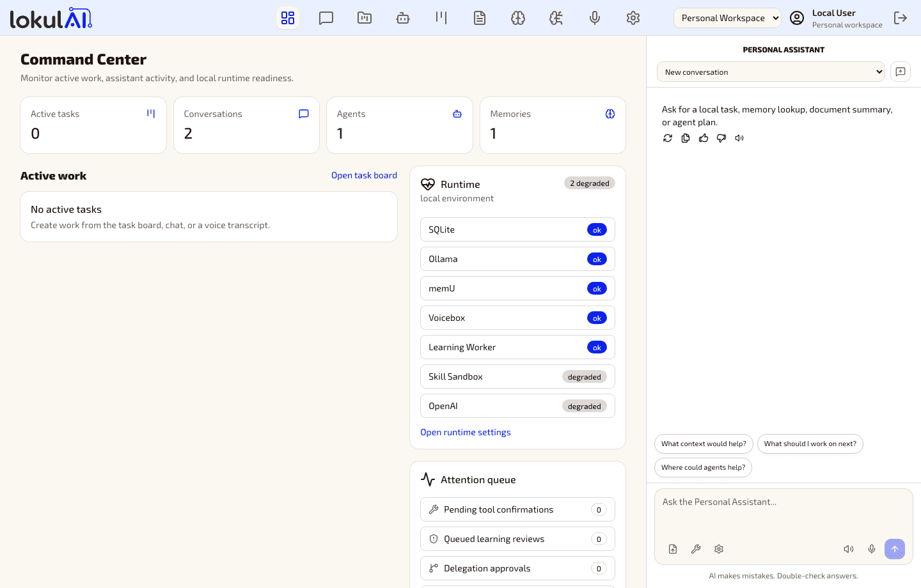Open the Settings gear in top navigation

pyautogui.click(x=633, y=18)
